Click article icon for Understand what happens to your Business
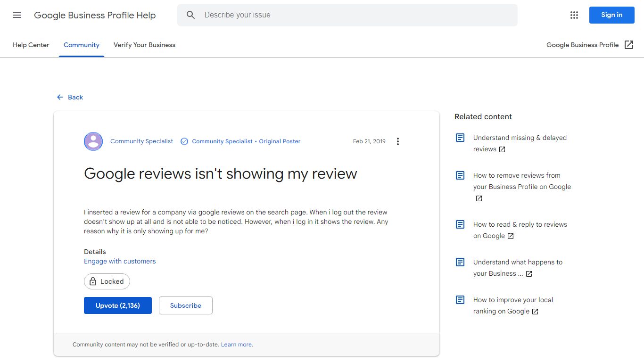The width and height of the screenshot is (644, 362). tap(460, 262)
